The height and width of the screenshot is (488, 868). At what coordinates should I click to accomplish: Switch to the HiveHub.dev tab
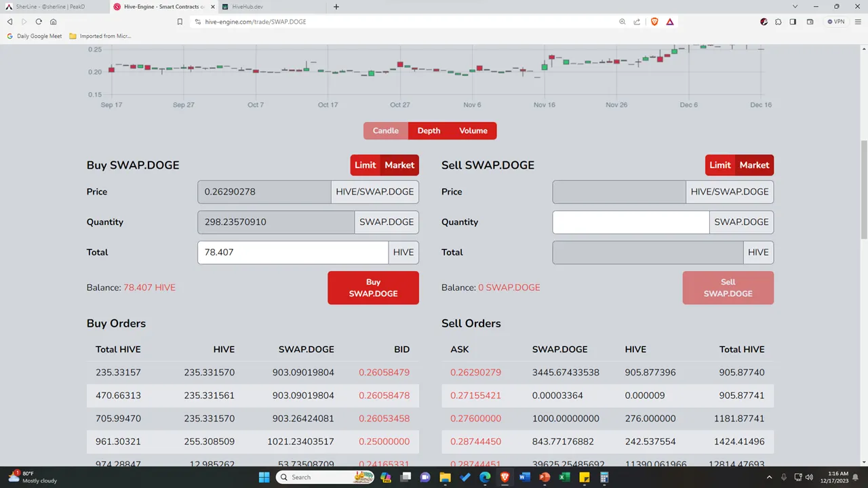(x=271, y=7)
